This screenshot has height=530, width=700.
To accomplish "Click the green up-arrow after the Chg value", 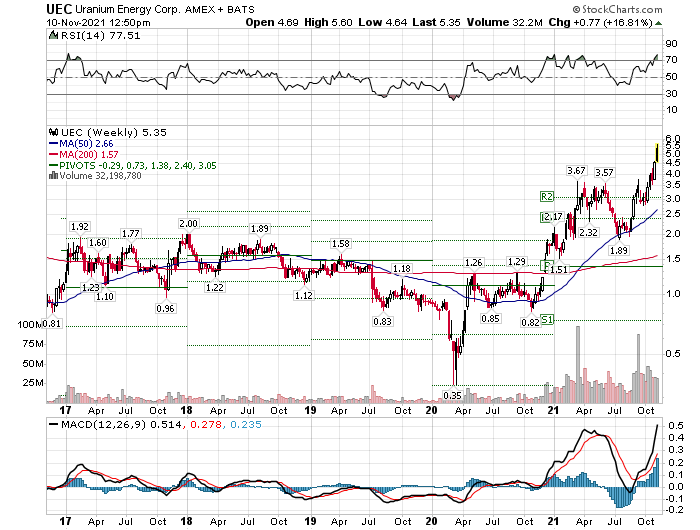I will point(658,22).
